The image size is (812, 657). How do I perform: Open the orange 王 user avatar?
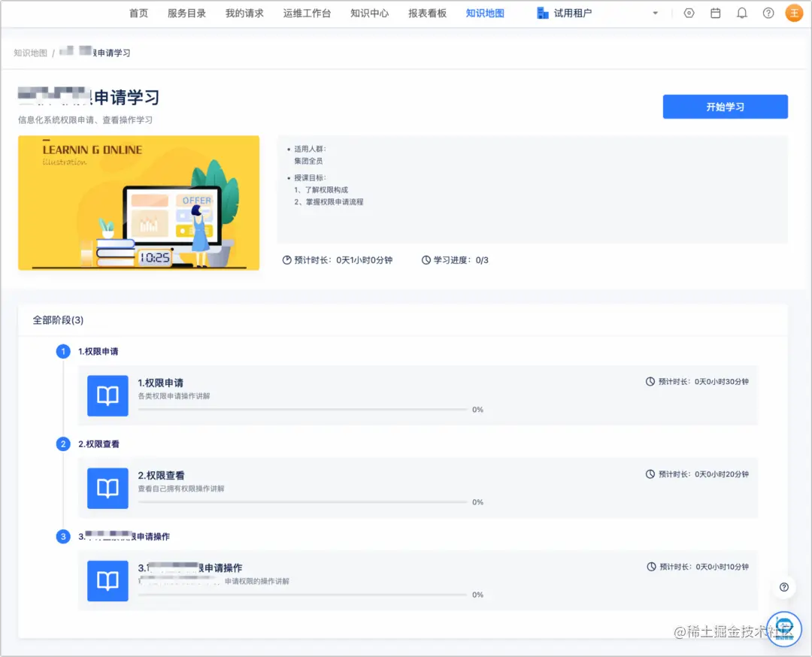click(x=794, y=13)
